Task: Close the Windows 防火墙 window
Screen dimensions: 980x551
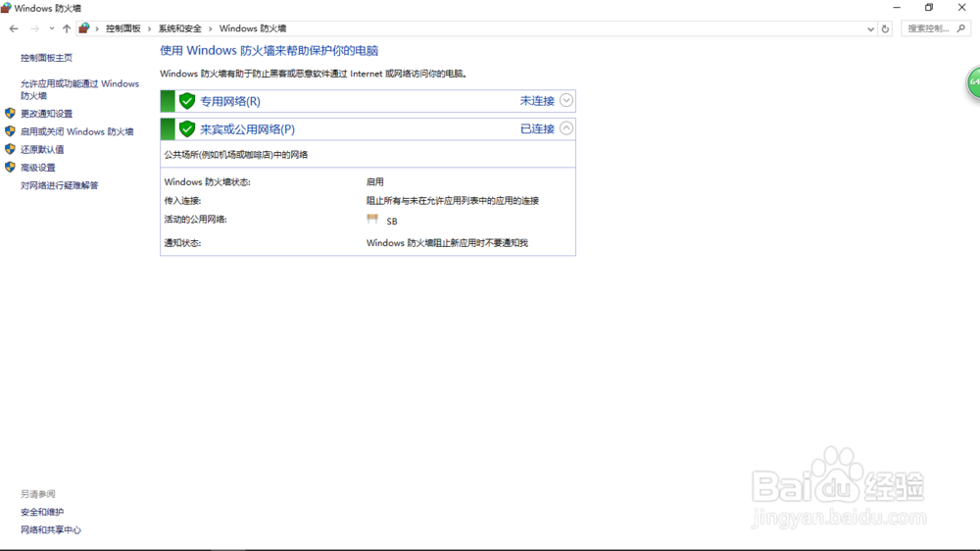Action: 962,8
